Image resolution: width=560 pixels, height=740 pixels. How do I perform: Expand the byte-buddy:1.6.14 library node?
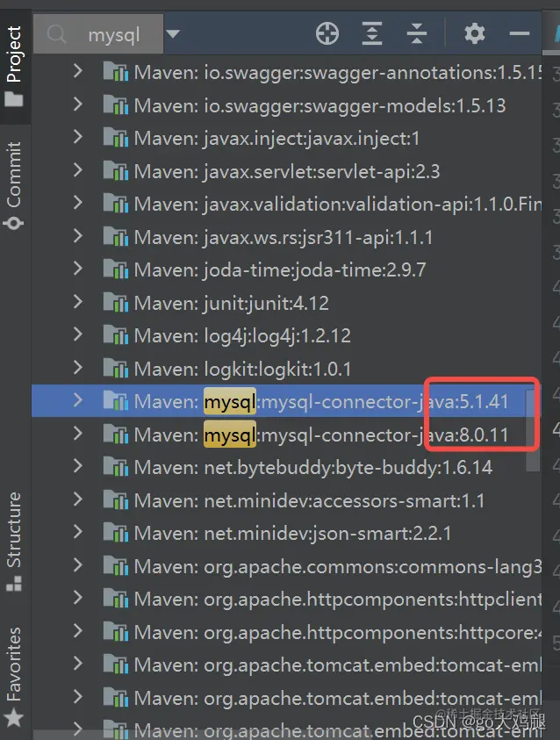[x=78, y=467]
